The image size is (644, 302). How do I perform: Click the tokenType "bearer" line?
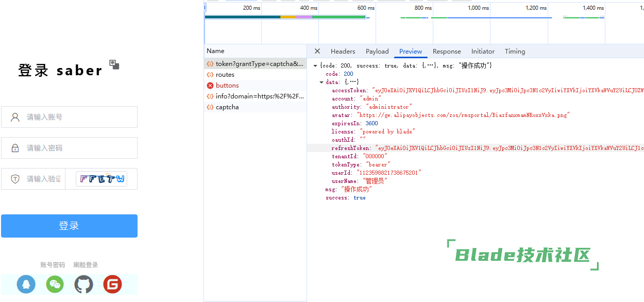coord(361,164)
